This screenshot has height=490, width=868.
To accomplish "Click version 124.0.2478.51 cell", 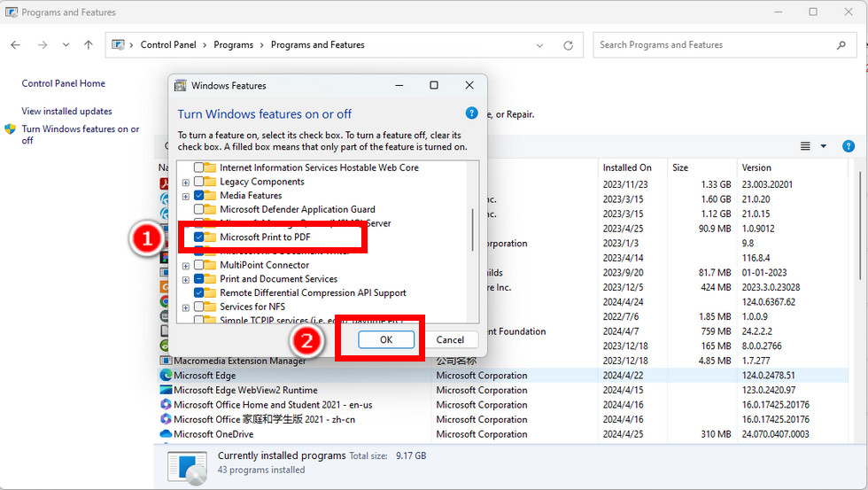I will click(769, 375).
